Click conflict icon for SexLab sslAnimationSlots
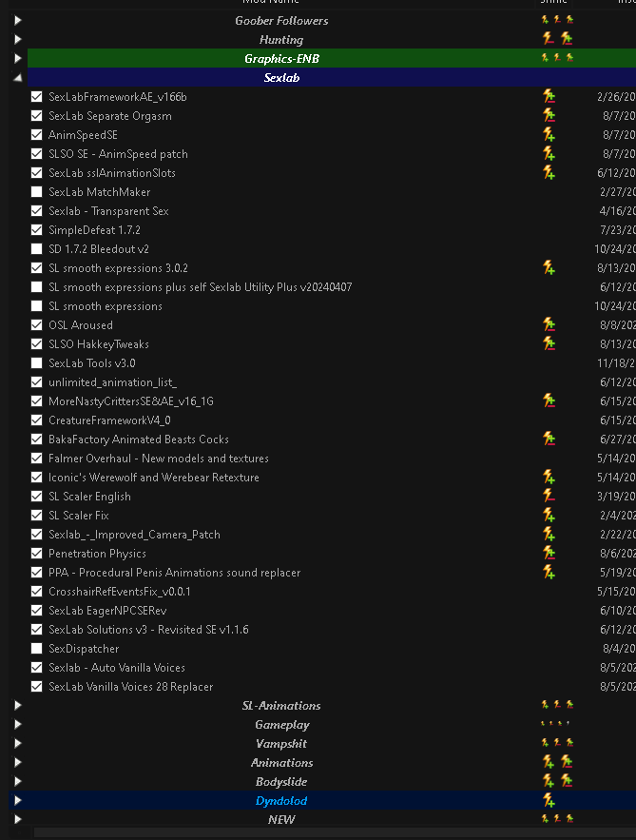The image size is (636, 840). point(549,172)
